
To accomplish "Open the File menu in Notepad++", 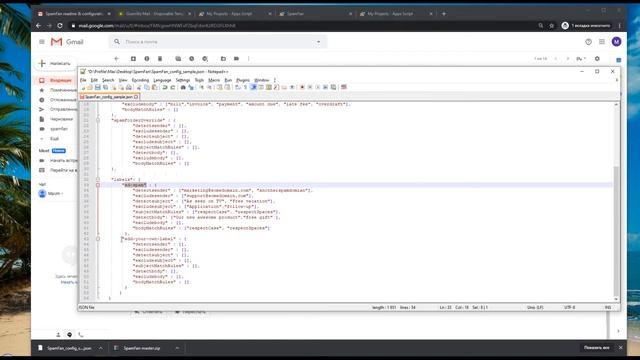I will tap(83, 80).
